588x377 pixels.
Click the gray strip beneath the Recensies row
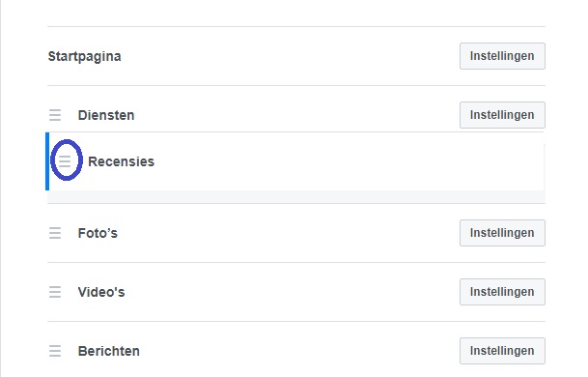click(x=296, y=197)
